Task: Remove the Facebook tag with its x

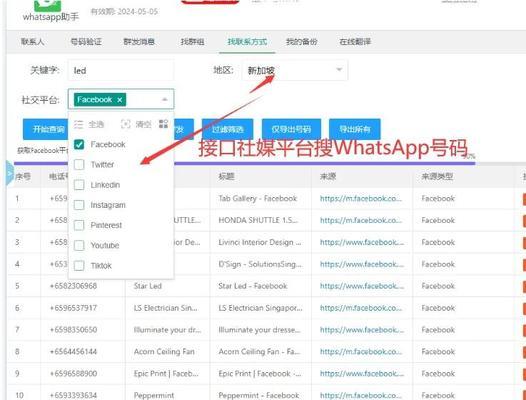Action: [x=119, y=100]
